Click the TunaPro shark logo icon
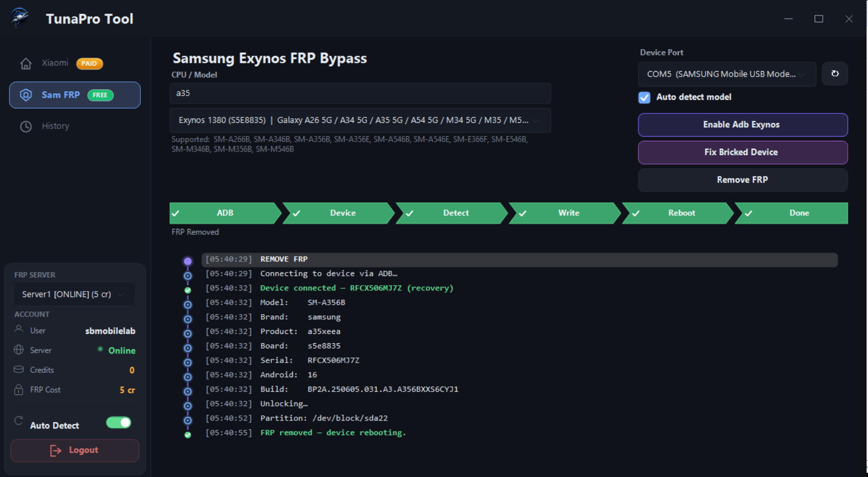Viewport: 868px width, 477px height. (x=20, y=18)
